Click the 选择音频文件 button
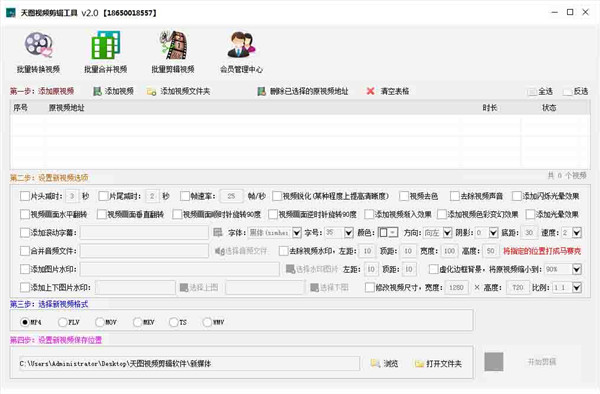This screenshot has width=600, height=394. point(241,251)
